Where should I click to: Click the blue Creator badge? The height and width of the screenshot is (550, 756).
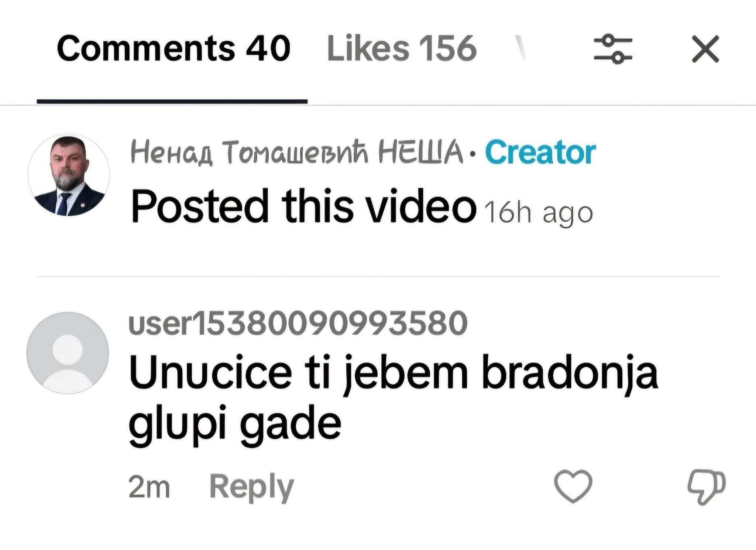tap(540, 152)
